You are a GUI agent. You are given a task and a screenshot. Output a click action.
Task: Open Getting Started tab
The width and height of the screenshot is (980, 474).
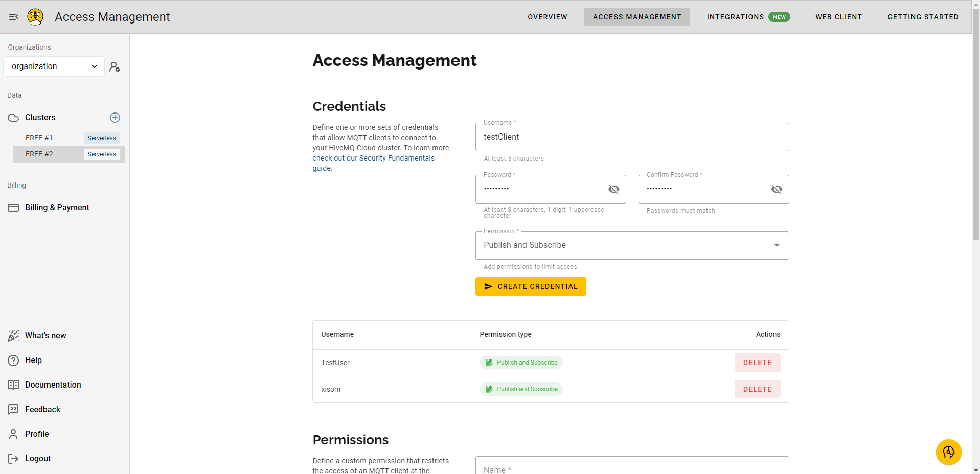click(923, 17)
